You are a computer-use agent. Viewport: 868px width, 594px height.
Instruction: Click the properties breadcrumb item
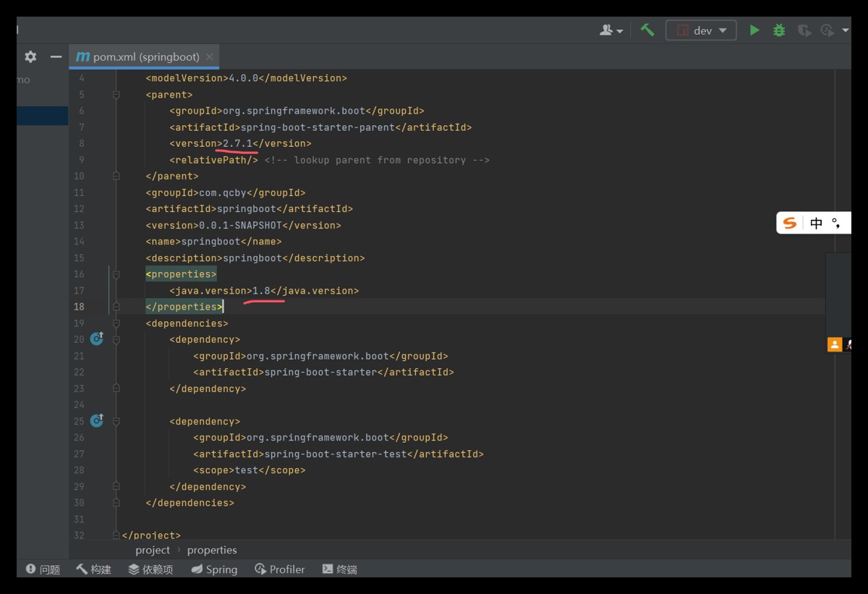pyautogui.click(x=212, y=550)
